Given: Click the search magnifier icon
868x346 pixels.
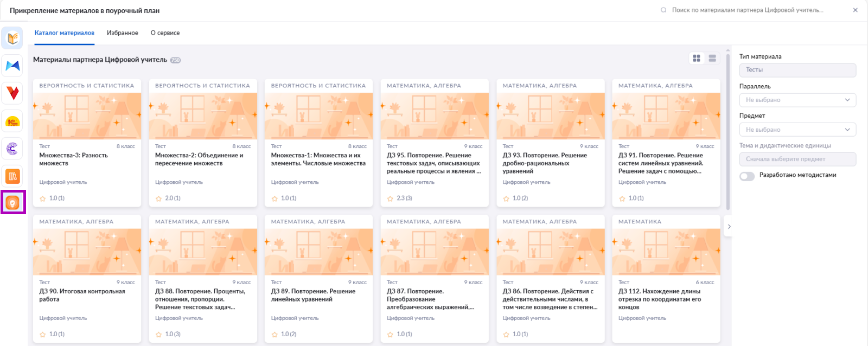Looking at the screenshot, I should pos(663,10).
